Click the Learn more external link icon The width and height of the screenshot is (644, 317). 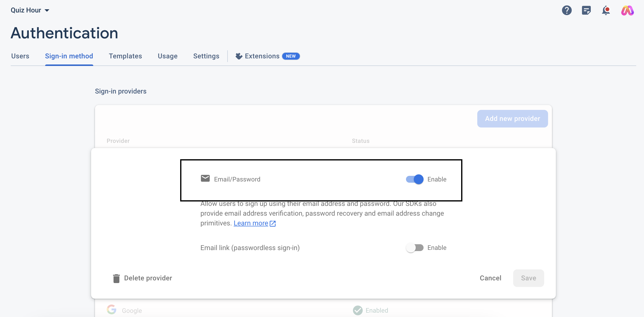273,223
